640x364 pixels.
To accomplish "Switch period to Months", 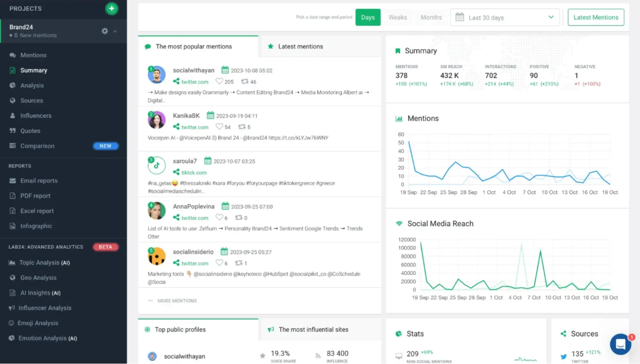I will pos(431,17).
